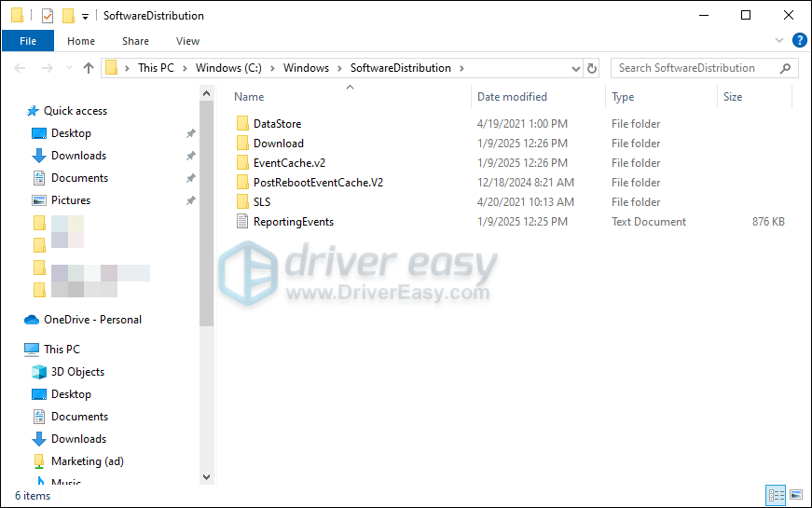Select the EventCache.v2 folder
The height and width of the screenshot is (508, 812).
289,163
